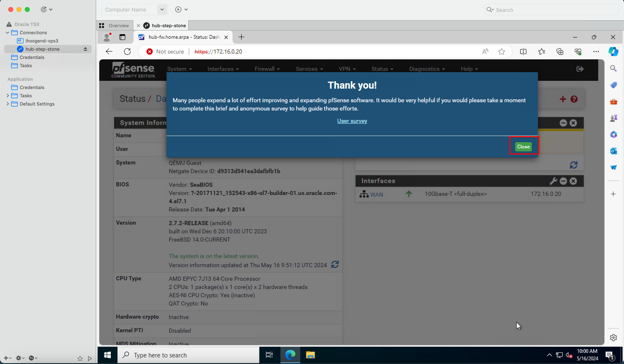Refresh the Edge browser page

[127, 52]
